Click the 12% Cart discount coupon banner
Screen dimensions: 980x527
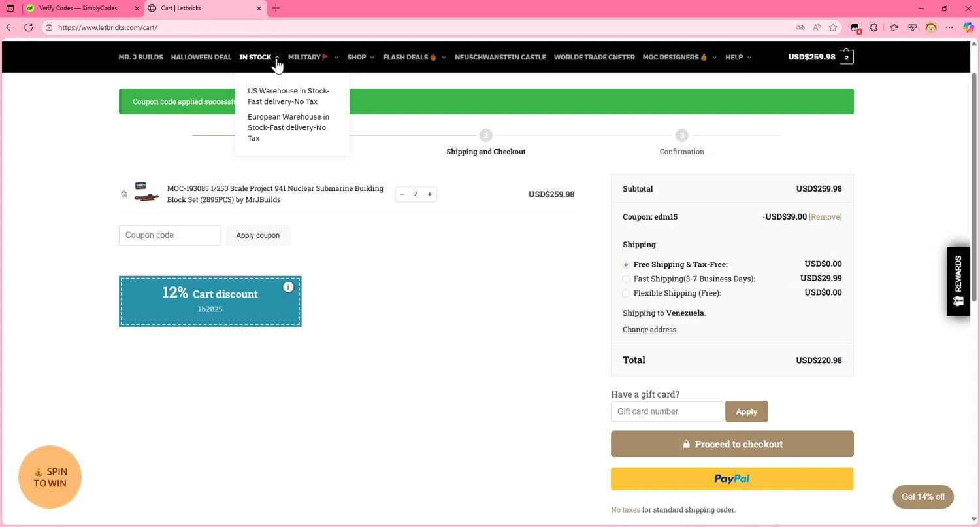click(210, 301)
